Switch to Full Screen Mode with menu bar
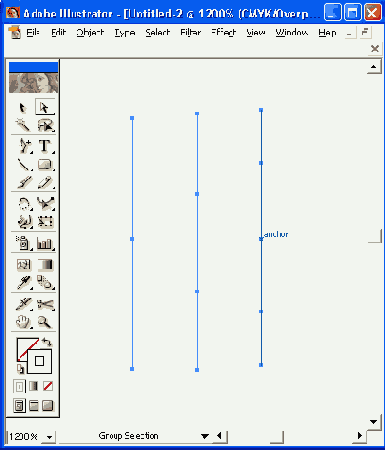 pos(34,406)
